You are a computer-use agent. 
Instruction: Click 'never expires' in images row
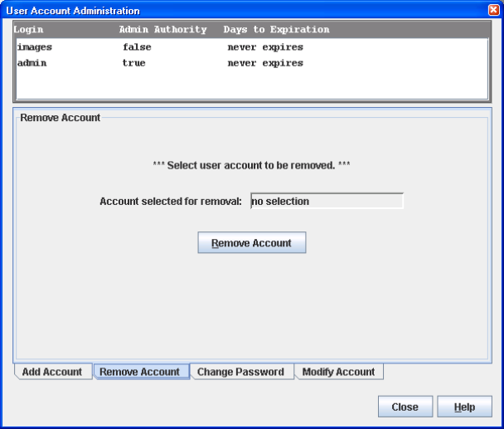pyautogui.click(x=265, y=47)
